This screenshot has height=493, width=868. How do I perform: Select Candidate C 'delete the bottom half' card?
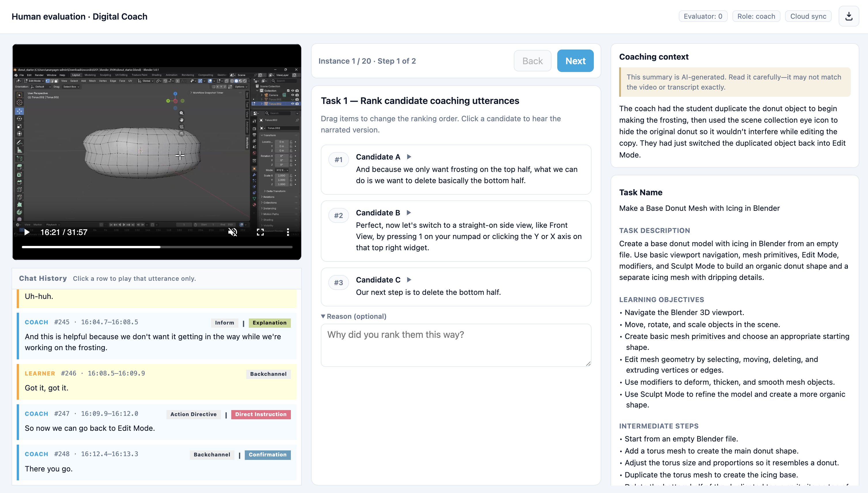456,287
